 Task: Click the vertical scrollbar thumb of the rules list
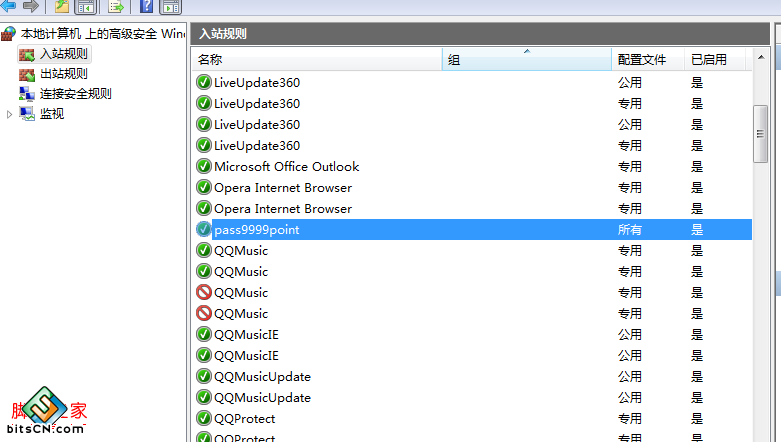[x=761, y=134]
